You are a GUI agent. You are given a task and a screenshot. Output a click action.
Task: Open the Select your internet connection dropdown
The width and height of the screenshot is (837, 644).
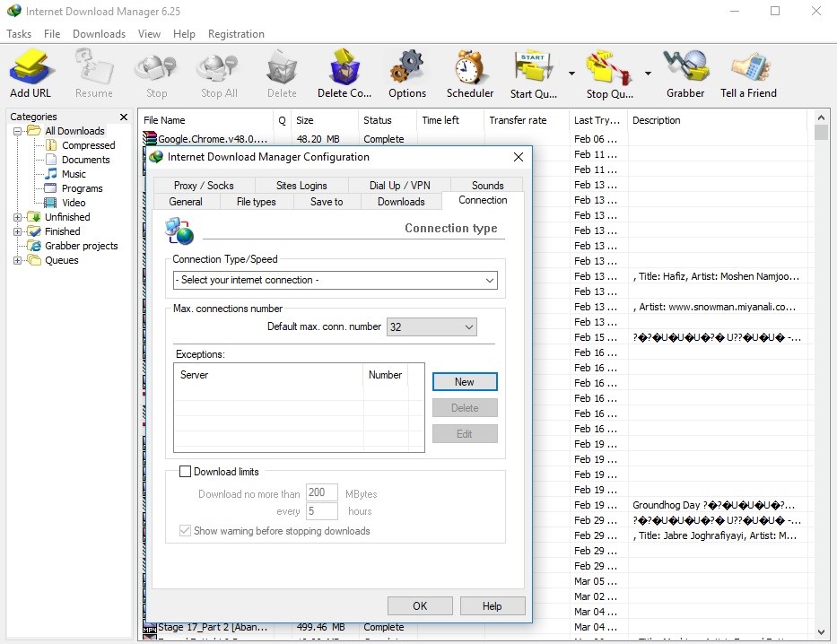point(335,280)
